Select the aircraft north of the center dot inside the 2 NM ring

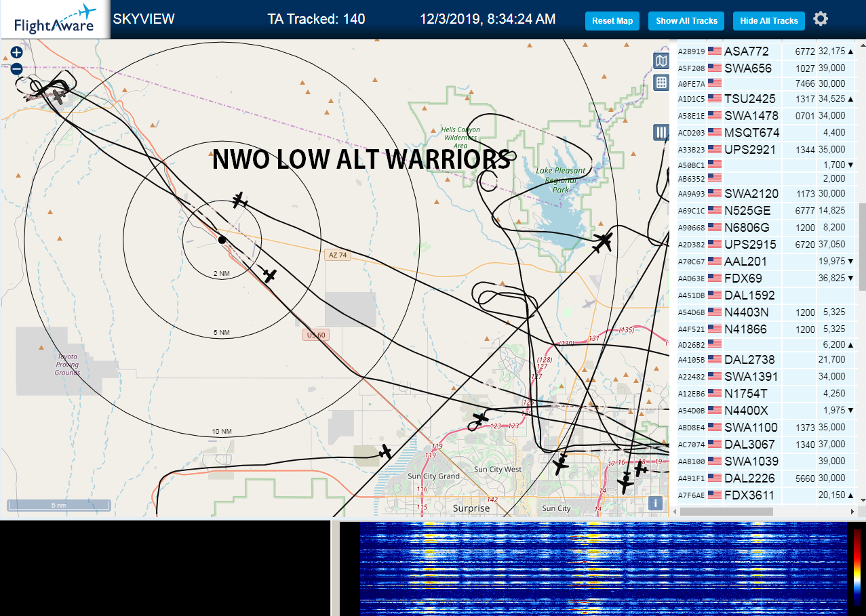pyautogui.click(x=238, y=200)
